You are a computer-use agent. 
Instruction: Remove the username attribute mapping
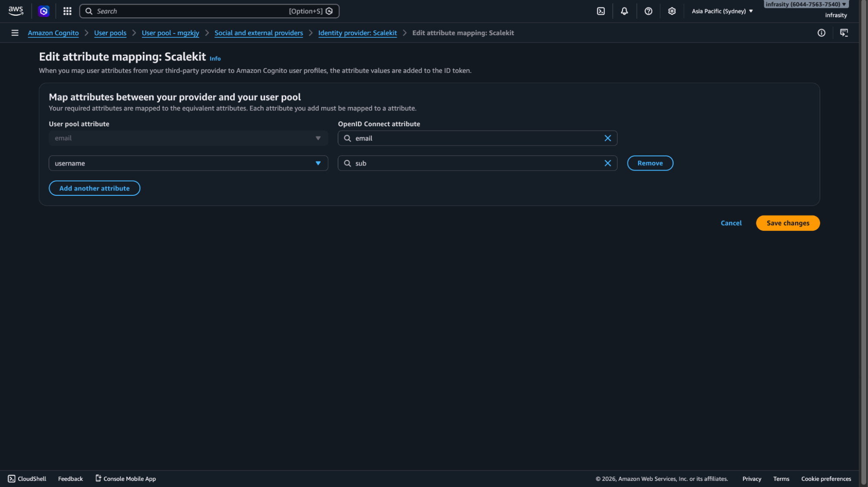[x=650, y=163]
